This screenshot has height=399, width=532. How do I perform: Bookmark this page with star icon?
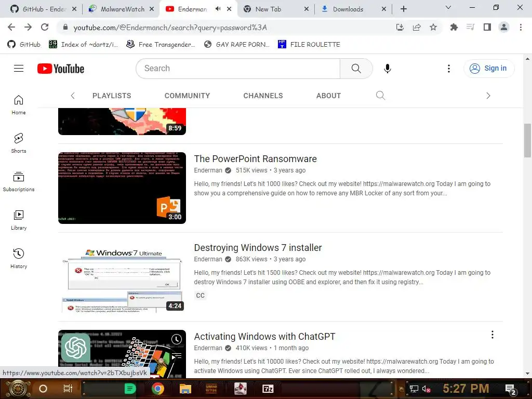433,27
